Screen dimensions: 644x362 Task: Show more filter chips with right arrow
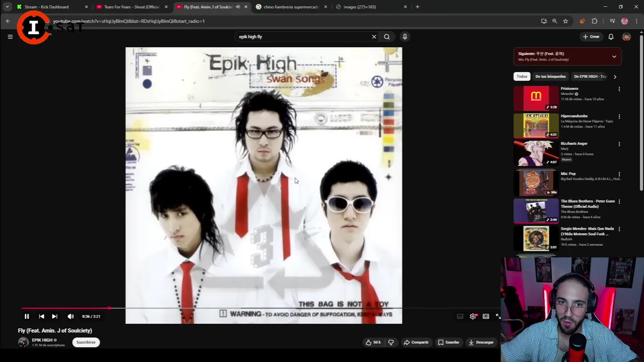[615, 76]
